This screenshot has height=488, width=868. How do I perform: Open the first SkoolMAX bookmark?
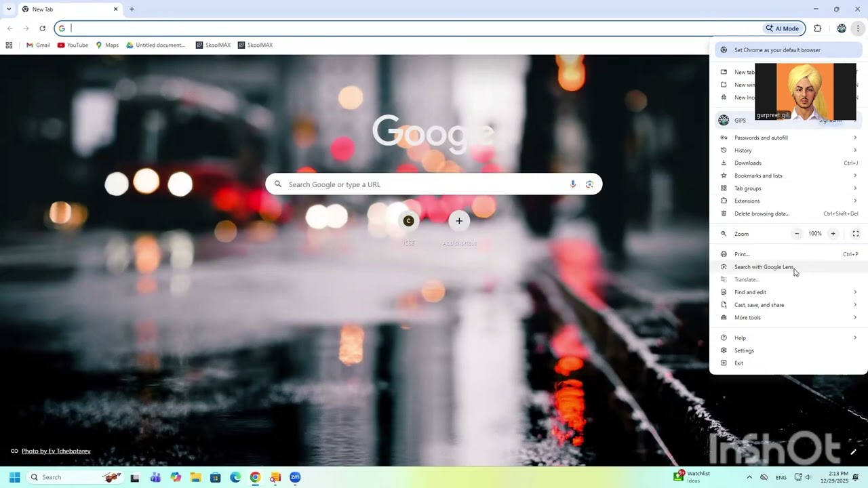pyautogui.click(x=213, y=45)
